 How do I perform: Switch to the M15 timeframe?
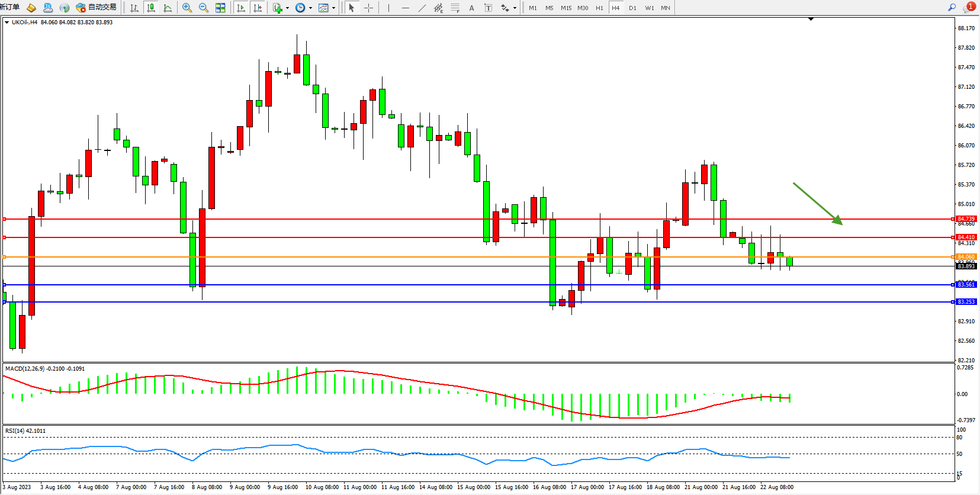tap(566, 8)
